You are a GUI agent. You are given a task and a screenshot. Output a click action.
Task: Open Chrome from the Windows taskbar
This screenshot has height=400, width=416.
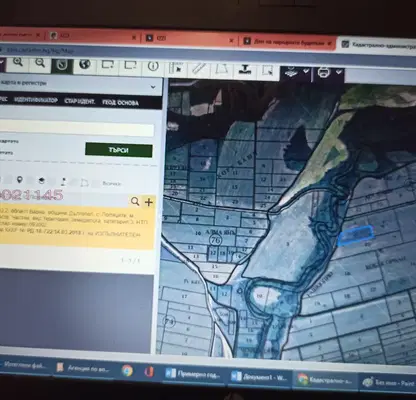127,370
